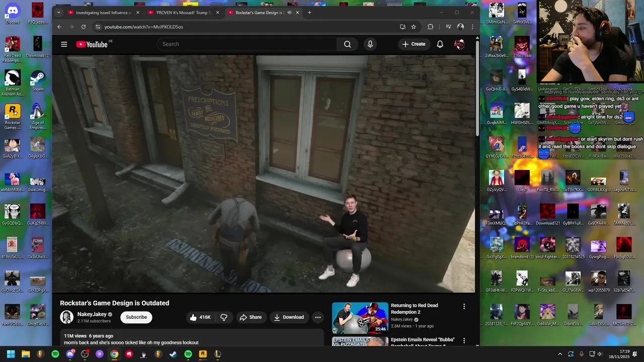Reload the YouTube page
Viewport: 644px width, 362px height.
point(84,27)
